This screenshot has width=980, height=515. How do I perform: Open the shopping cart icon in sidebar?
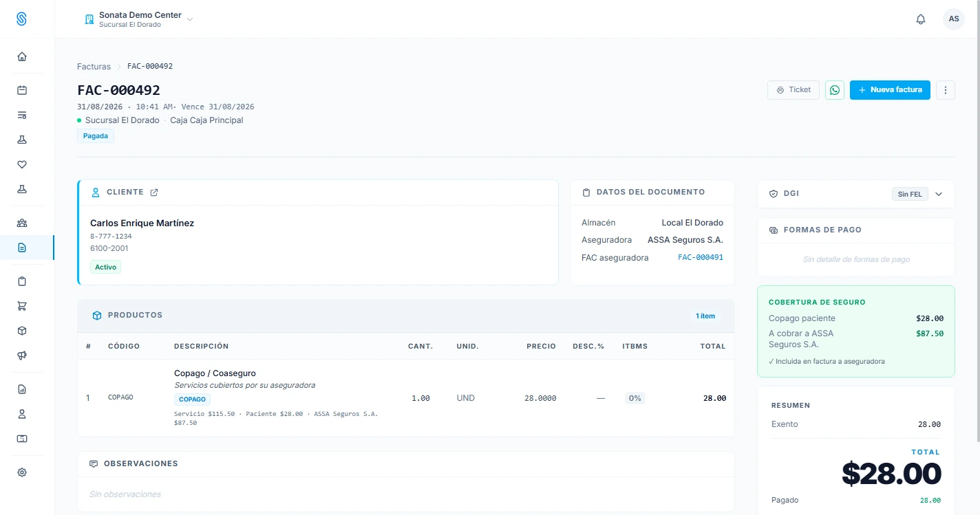coord(22,306)
